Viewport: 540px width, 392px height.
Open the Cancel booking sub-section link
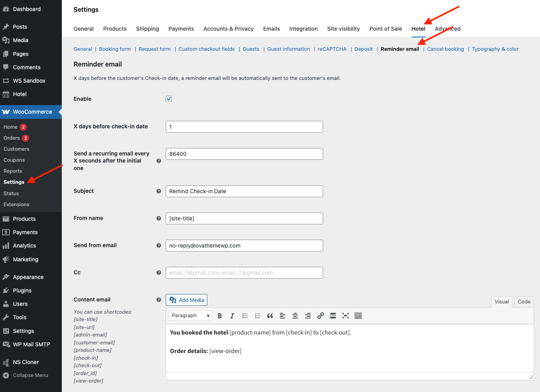pos(445,49)
